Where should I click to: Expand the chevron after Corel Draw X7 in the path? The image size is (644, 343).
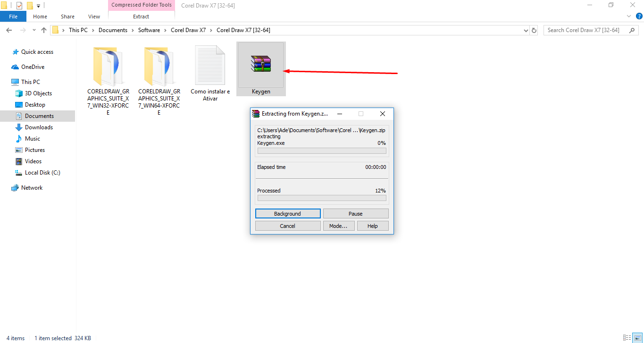(211, 30)
